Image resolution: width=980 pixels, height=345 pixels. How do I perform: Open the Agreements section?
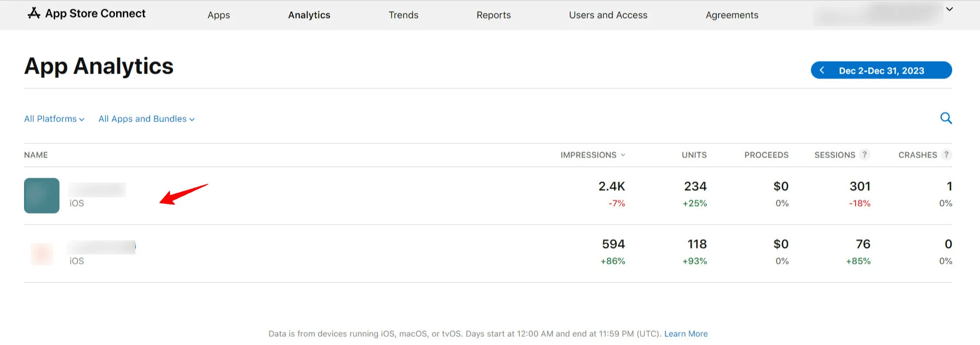(731, 15)
